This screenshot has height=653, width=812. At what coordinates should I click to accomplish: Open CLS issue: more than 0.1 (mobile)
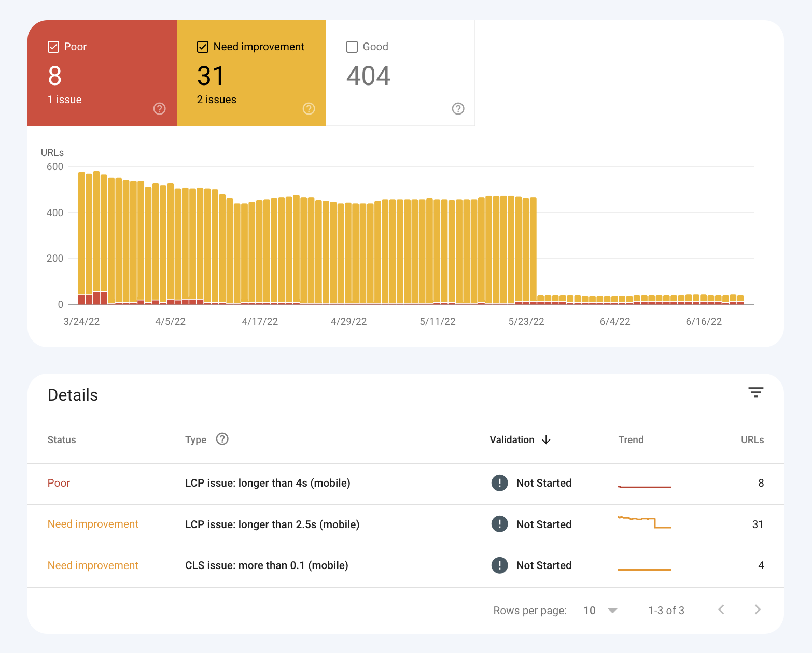pos(267,565)
